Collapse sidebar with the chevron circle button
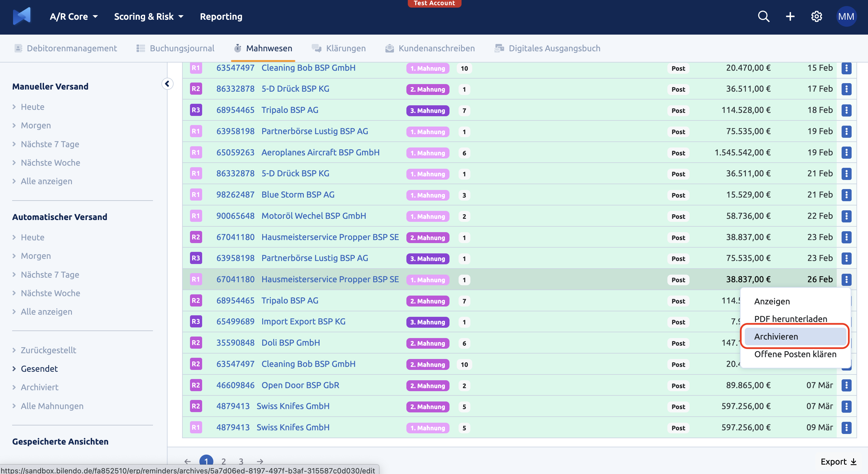Image resolution: width=868 pixels, height=474 pixels. pyautogui.click(x=168, y=83)
